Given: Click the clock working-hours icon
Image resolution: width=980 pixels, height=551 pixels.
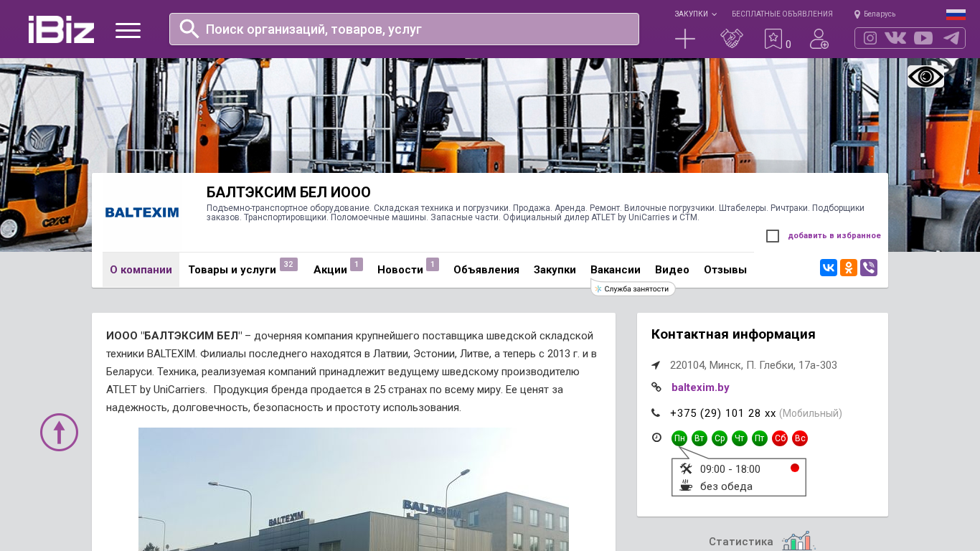Looking at the screenshot, I should pos(656,438).
